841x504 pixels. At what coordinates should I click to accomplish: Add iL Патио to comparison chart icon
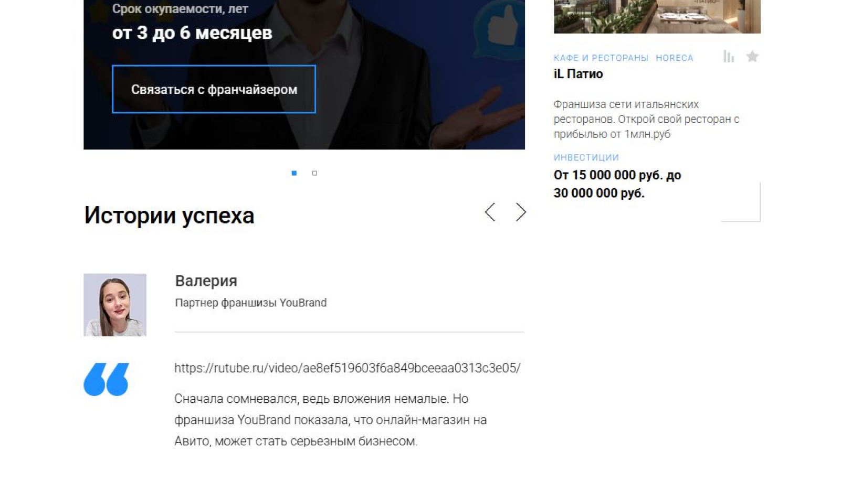(729, 56)
